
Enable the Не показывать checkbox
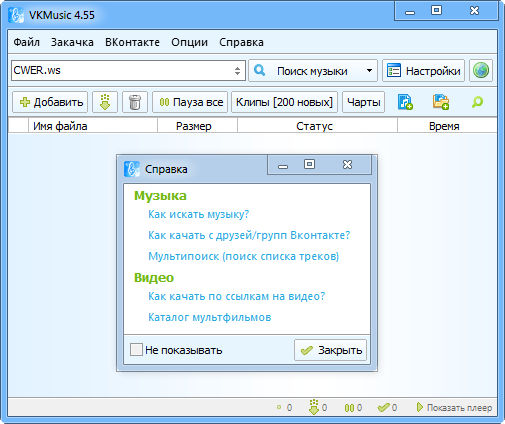click(136, 350)
